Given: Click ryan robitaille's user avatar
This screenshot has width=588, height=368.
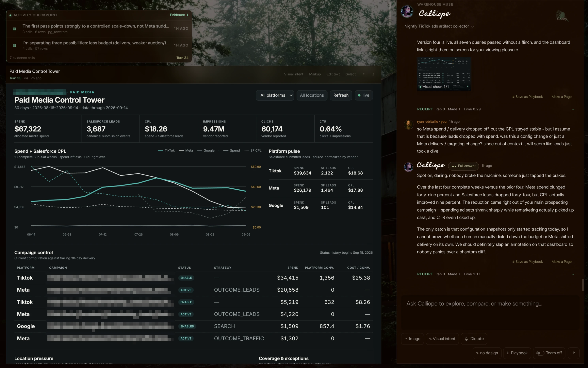Looking at the screenshot, I should pyautogui.click(x=408, y=125).
